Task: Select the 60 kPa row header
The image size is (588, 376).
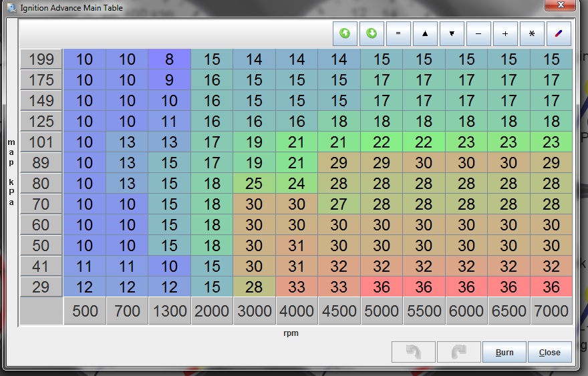Action: click(x=41, y=225)
